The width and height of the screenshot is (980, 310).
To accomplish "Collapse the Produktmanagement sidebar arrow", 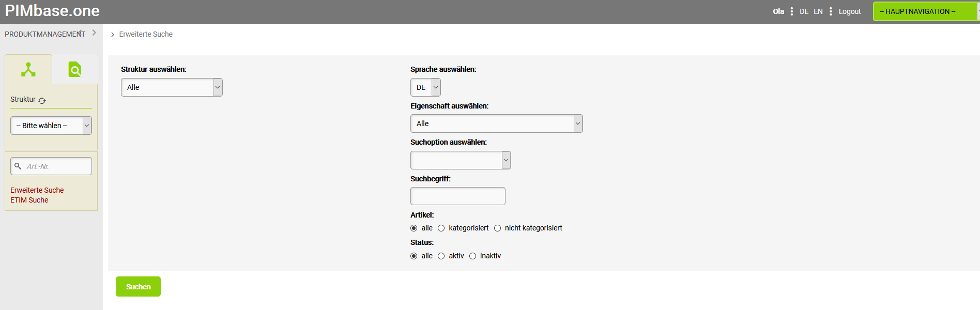I will click(x=94, y=33).
